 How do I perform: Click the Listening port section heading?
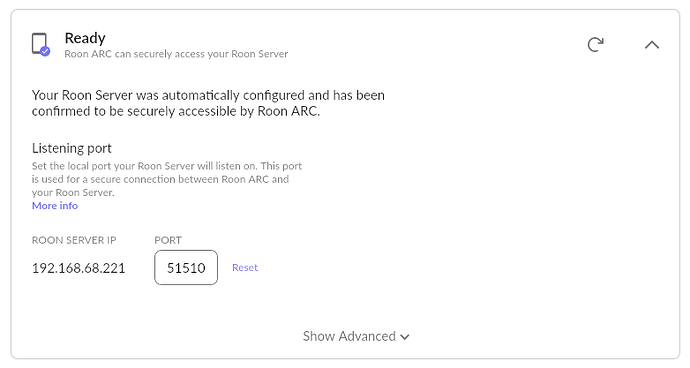[72, 148]
